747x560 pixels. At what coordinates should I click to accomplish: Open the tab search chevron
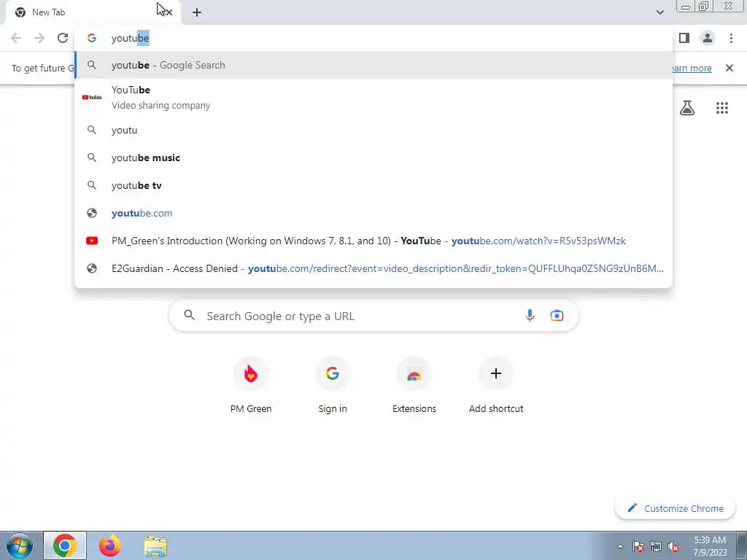point(659,12)
